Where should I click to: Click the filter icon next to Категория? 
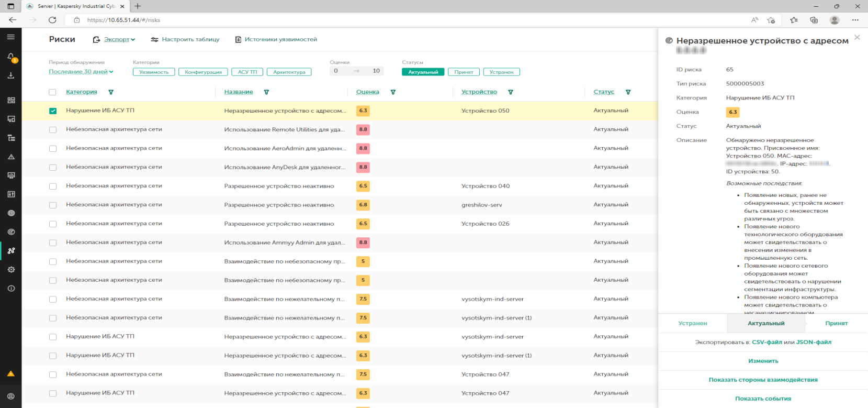coord(111,92)
